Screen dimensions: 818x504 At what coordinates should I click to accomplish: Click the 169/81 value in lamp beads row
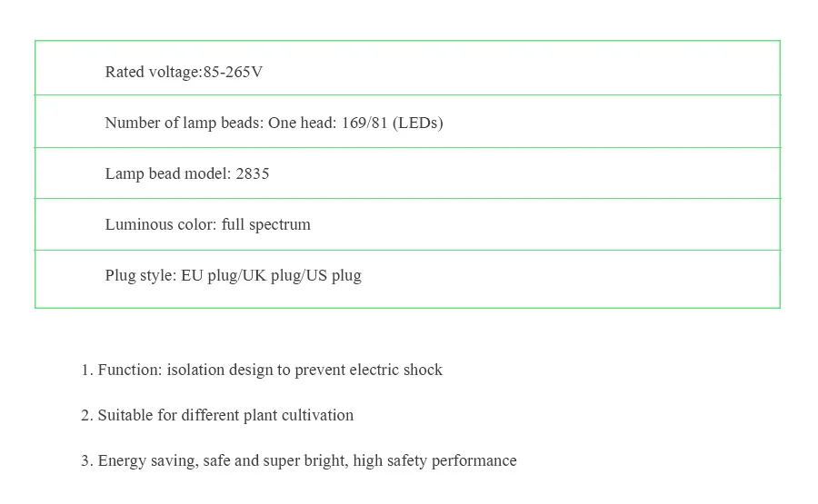coord(364,123)
